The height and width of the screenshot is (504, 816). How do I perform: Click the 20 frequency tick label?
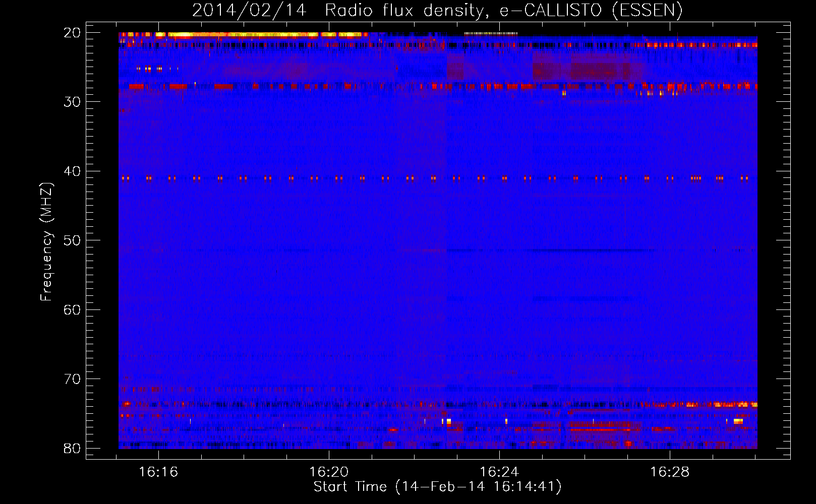tap(72, 33)
